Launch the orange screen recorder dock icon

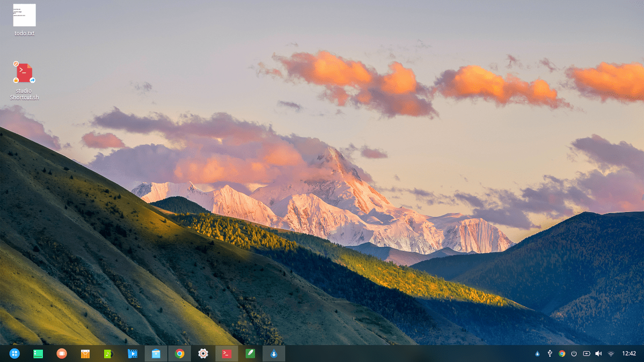[62, 353]
